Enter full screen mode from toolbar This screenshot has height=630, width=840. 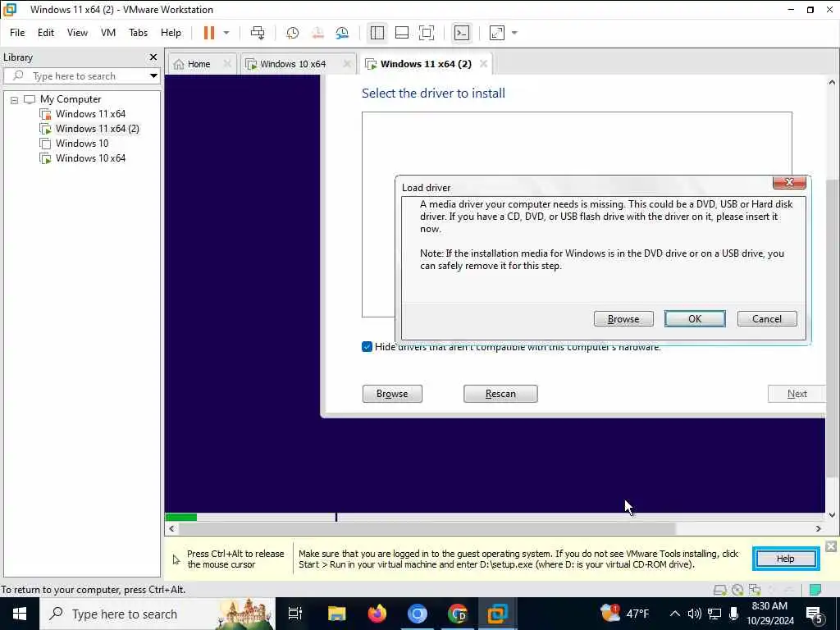pyautogui.click(x=427, y=33)
